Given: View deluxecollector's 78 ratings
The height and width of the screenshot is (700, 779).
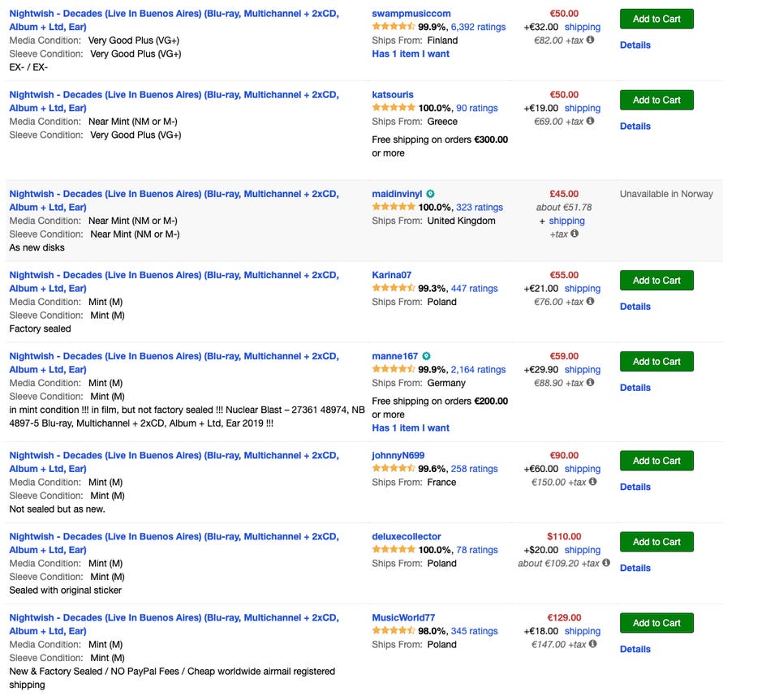Looking at the screenshot, I should (477, 550).
